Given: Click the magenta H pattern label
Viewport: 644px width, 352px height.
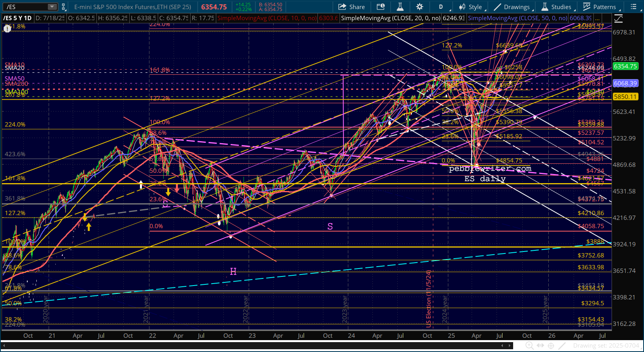Looking at the screenshot, I should (233, 271).
